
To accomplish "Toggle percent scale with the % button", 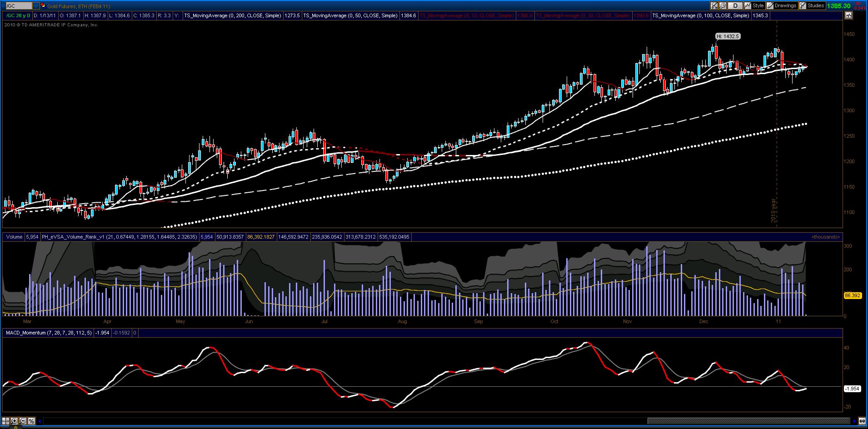I will coord(31,421).
